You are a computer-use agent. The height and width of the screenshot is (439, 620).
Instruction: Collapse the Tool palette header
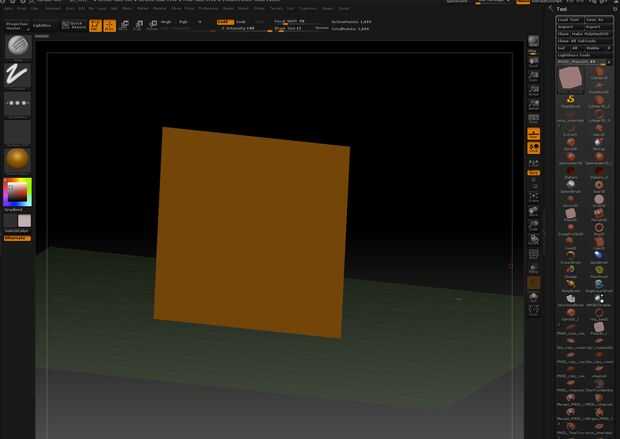[562, 9]
